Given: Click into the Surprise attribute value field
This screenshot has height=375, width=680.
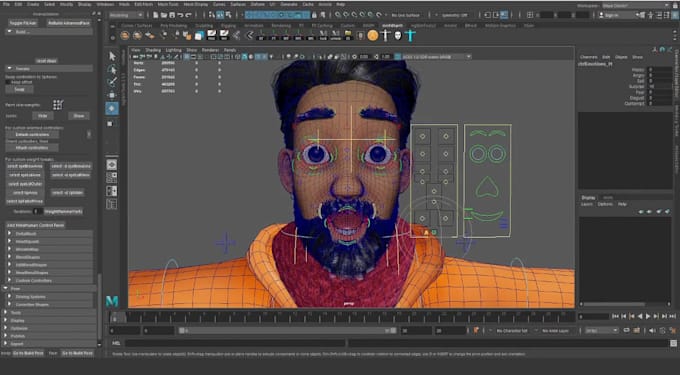Looking at the screenshot, I should [x=659, y=87].
